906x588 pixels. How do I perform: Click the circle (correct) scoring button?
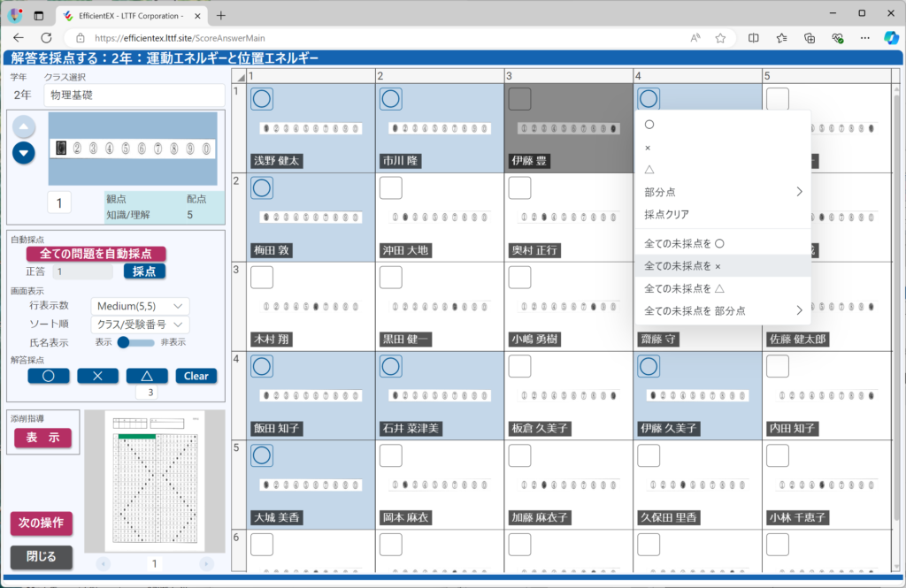(x=49, y=376)
